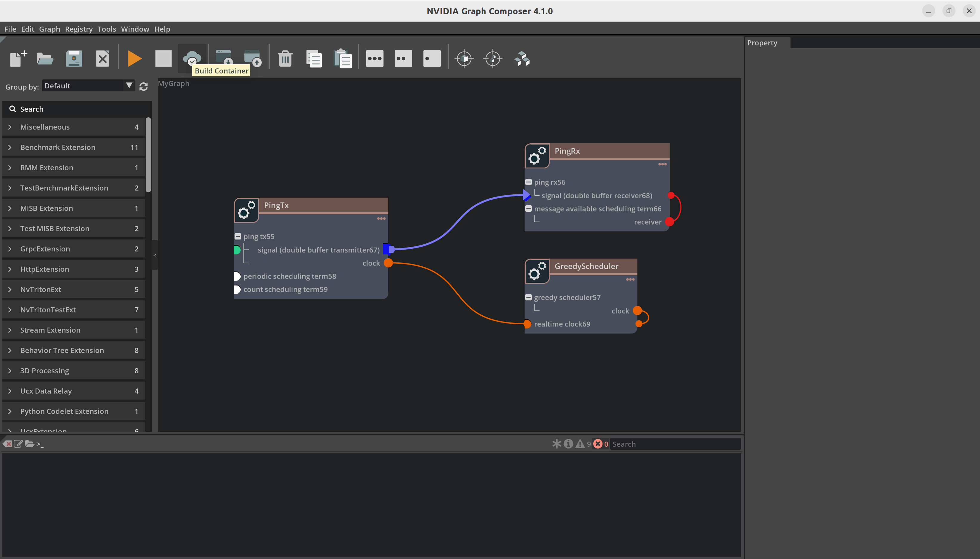Collapse message available scheduling term66

[x=528, y=208]
